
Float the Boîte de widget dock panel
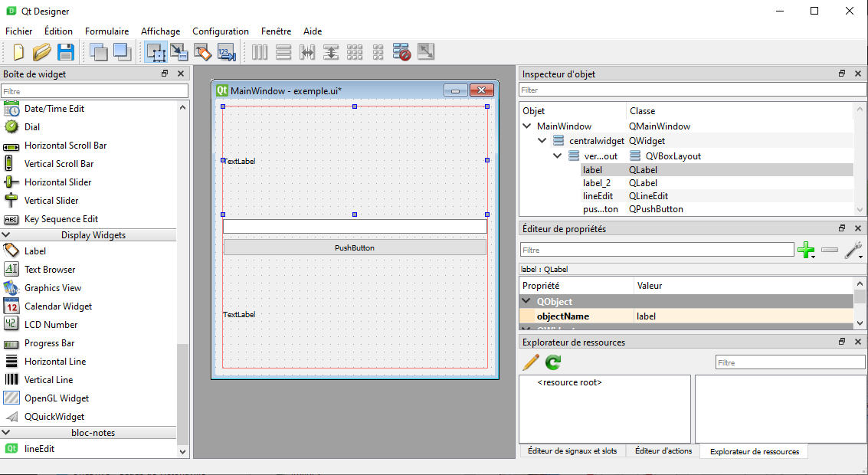click(165, 74)
